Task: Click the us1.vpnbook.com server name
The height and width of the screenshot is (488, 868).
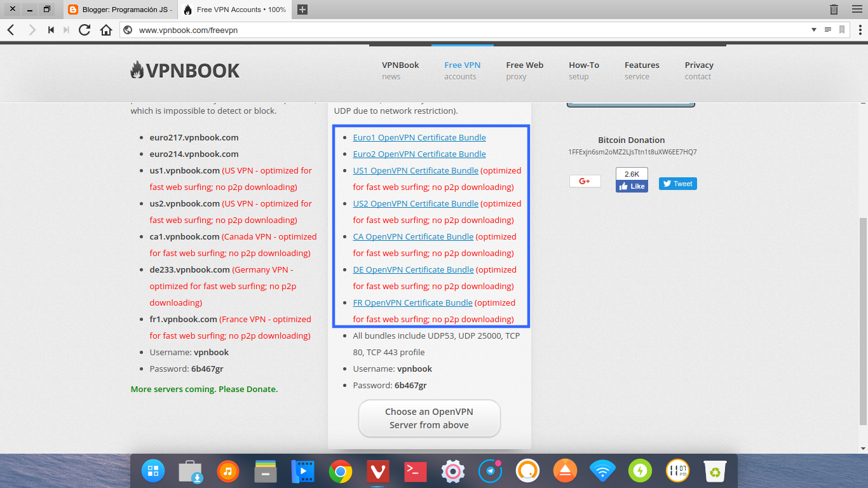Action: (185, 170)
